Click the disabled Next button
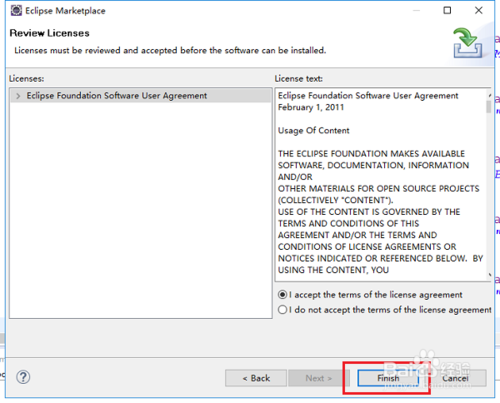This screenshot has width=500, height=403. point(319,378)
